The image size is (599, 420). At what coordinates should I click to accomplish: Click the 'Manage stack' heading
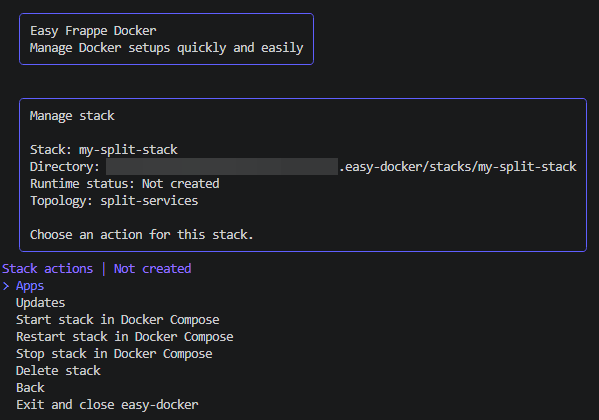(x=72, y=116)
